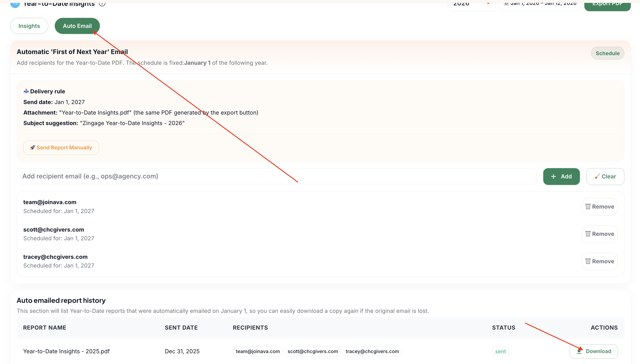Click "Automatic 'First of Next Year' Email" heading

[72, 52]
